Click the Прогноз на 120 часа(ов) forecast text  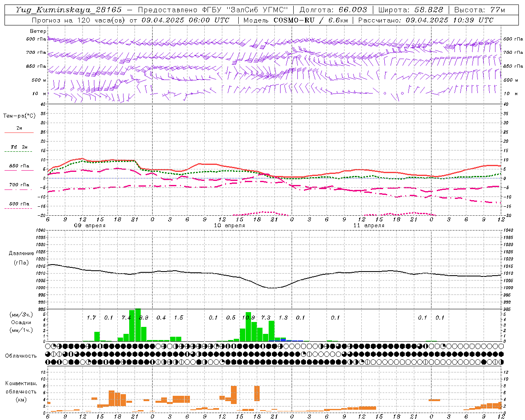click(79, 20)
